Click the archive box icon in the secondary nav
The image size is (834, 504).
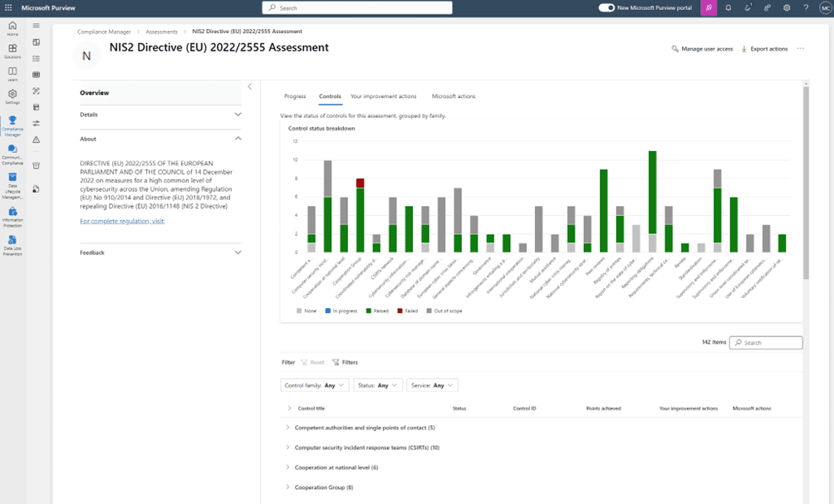(x=37, y=165)
